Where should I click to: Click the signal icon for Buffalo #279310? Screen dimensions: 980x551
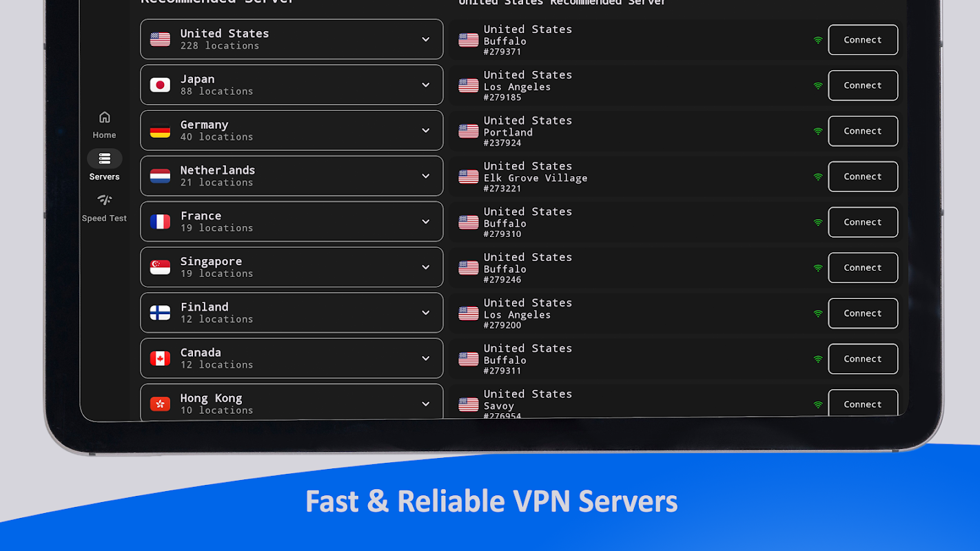(818, 222)
